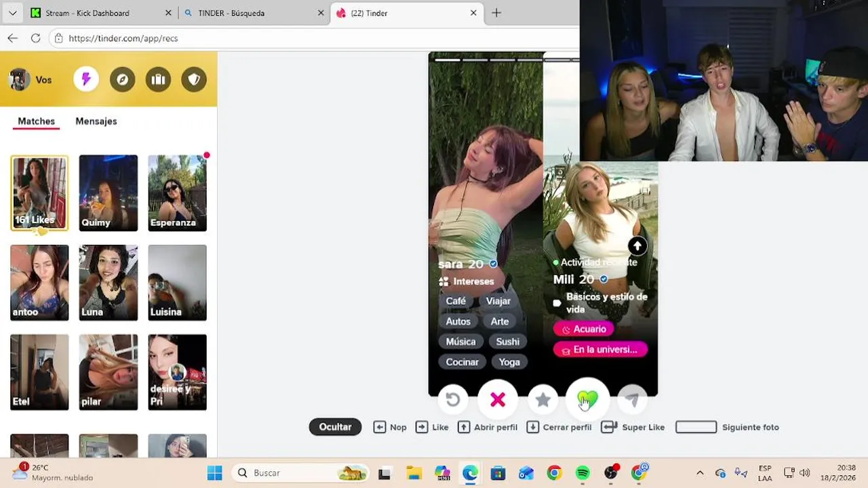
Task: Click the Café interest tag
Action: point(456,301)
